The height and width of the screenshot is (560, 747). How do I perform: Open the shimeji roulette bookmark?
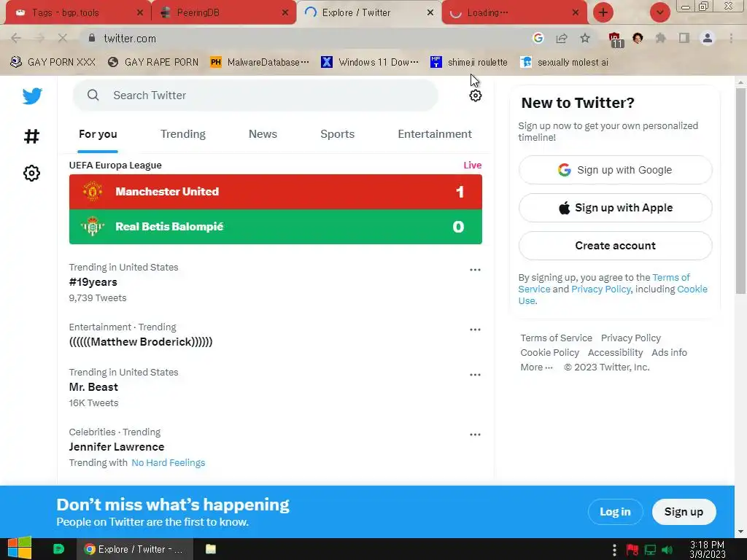pyautogui.click(x=469, y=63)
